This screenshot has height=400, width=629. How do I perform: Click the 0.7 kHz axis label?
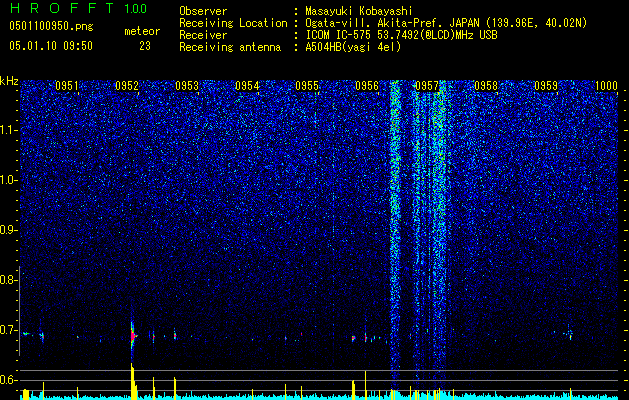8,330
